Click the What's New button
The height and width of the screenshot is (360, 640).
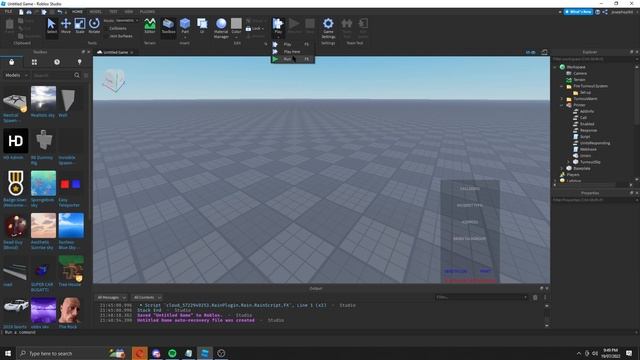click(578, 12)
